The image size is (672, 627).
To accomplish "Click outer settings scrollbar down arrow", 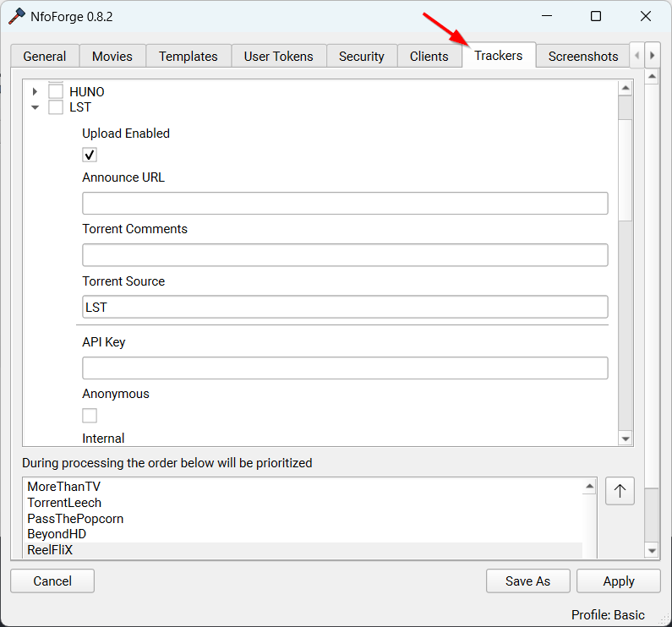I will [652, 551].
